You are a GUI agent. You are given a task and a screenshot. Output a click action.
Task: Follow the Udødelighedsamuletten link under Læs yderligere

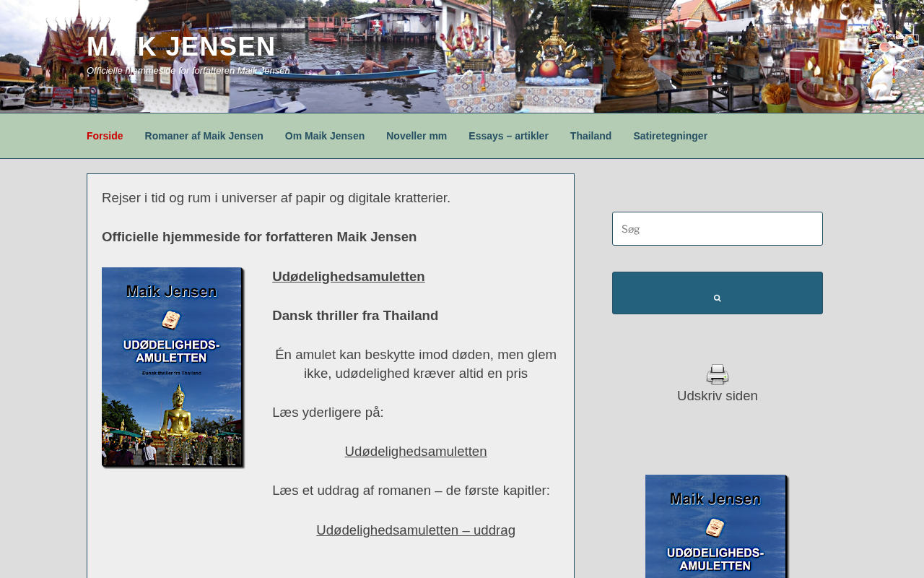(416, 452)
